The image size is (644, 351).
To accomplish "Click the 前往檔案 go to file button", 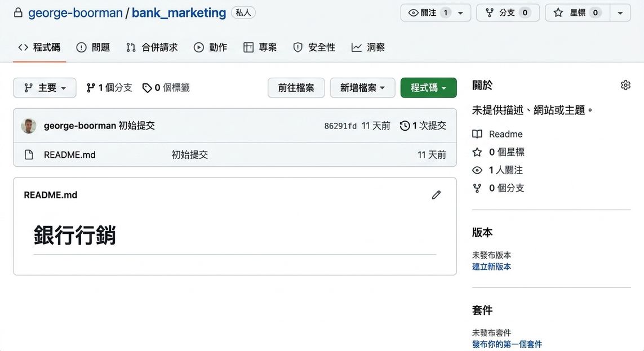I will 296,88.
